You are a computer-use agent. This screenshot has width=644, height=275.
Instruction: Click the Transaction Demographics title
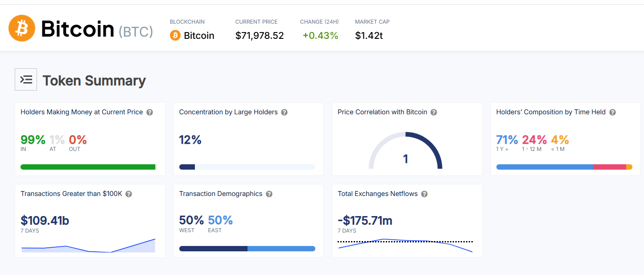click(x=221, y=194)
